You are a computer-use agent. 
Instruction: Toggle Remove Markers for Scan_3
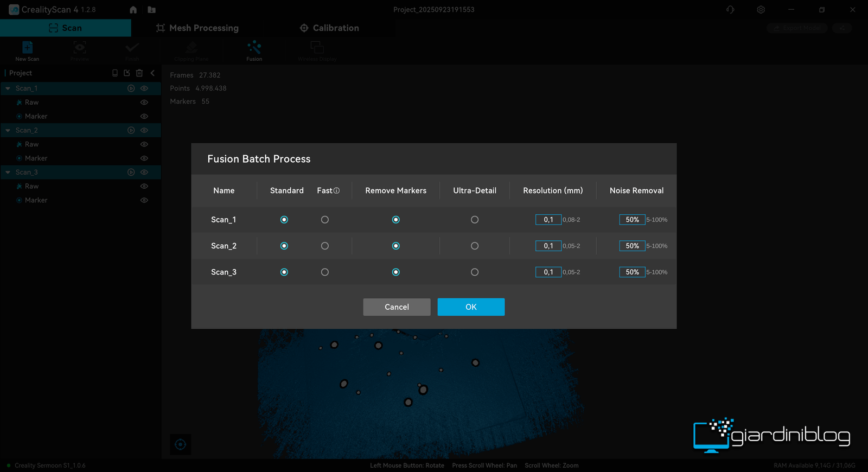[396, 272]
